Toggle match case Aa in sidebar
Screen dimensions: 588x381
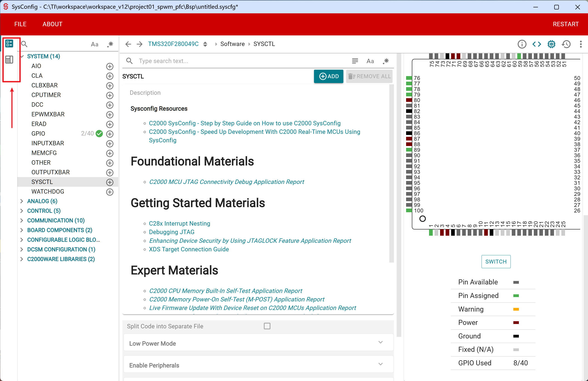(x=94, y=44)
